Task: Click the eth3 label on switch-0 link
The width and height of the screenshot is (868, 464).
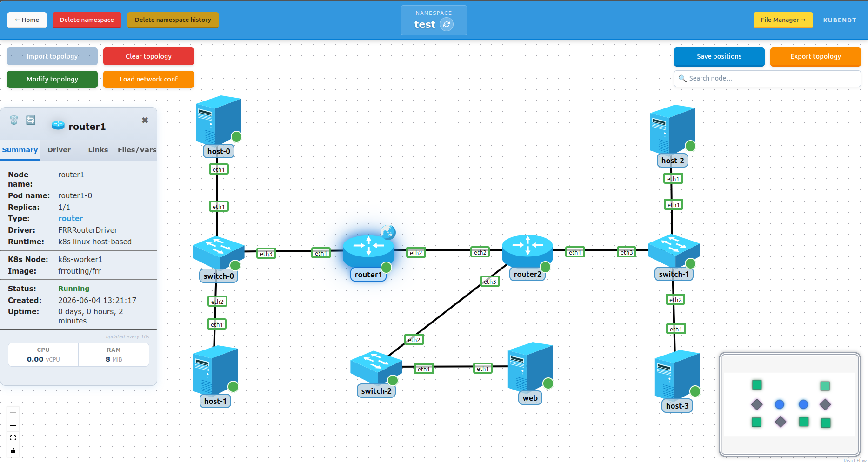Action: 266,254
